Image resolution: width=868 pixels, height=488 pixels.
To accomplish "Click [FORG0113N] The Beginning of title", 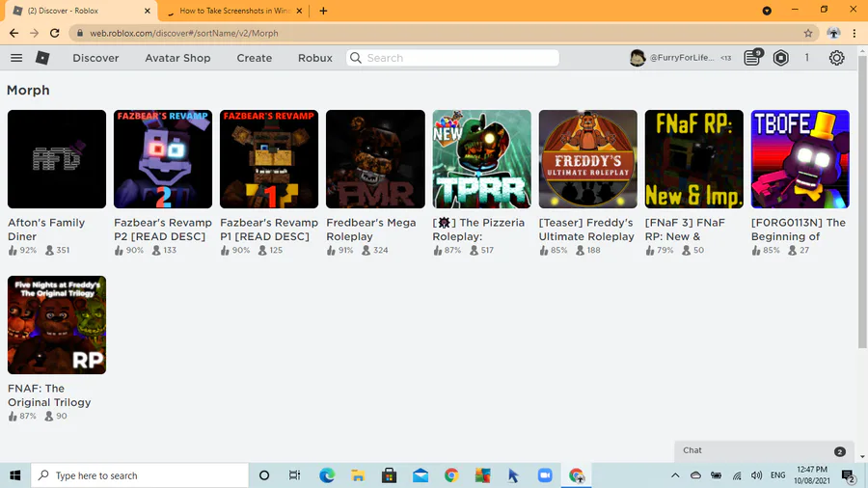I will coord(799,230).
